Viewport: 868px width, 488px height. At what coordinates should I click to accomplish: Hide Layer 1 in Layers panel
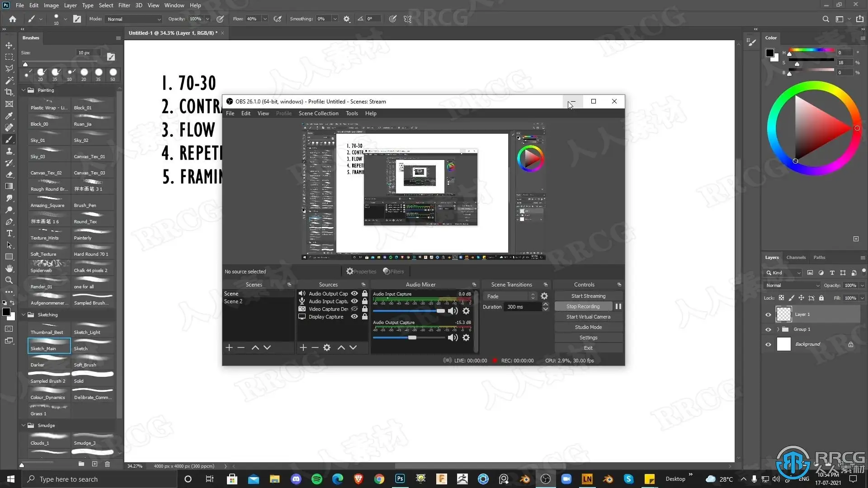coord(768,314)
